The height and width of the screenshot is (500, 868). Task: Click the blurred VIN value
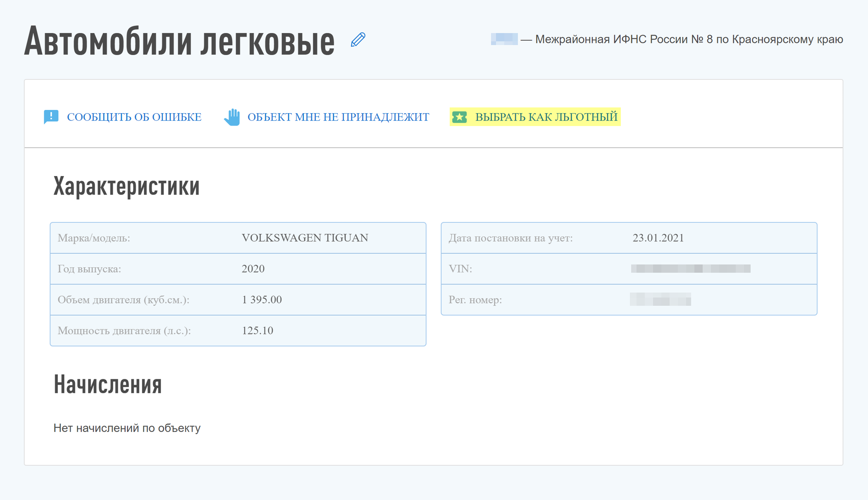pyautogui.click(x=691, y=269)
